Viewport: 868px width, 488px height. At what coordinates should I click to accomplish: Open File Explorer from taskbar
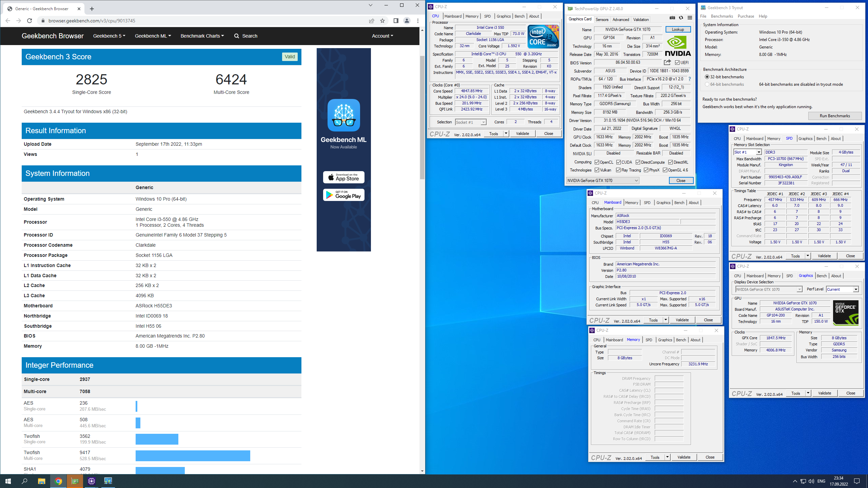(x=41, y=481)
